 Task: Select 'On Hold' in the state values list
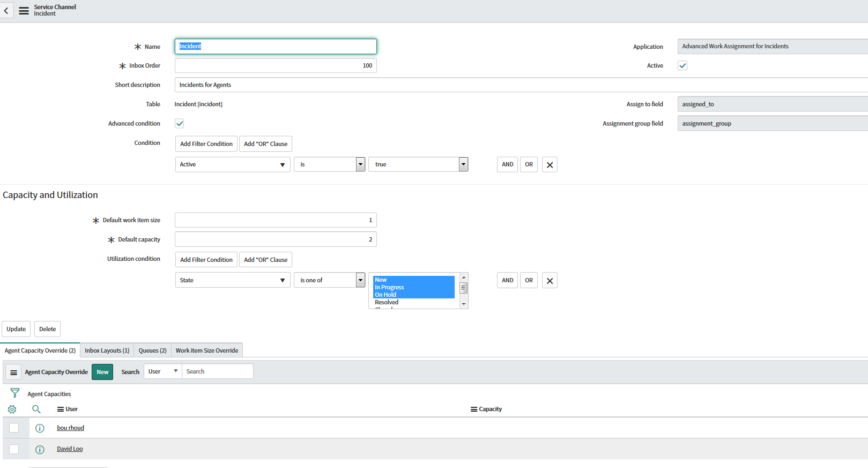coord(414,295)
